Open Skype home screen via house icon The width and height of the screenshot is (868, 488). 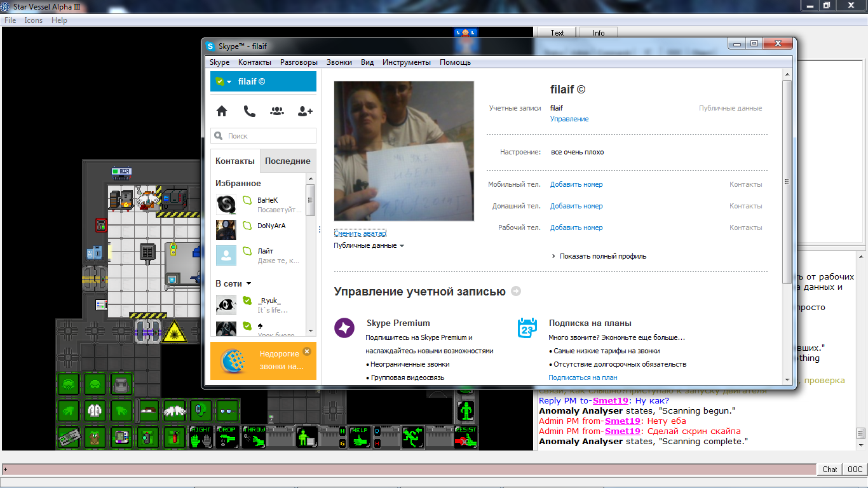222,111
